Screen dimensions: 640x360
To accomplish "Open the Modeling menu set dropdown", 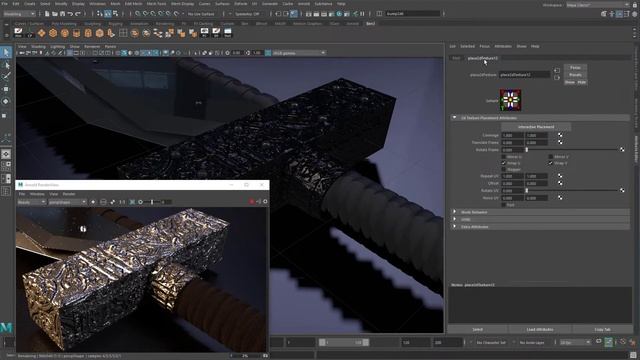I will pyautogui.click(x=19, y=14).
